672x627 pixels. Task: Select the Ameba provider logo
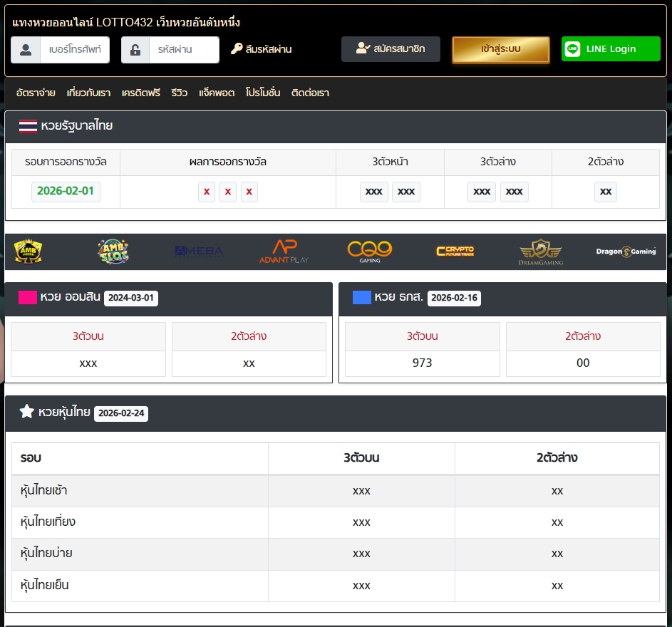[x=199, y=252]
